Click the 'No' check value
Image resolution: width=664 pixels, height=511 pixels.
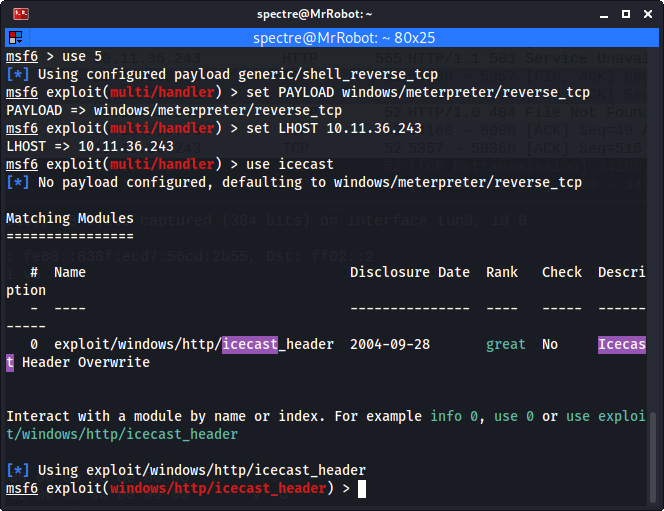[x=550, y=344]
